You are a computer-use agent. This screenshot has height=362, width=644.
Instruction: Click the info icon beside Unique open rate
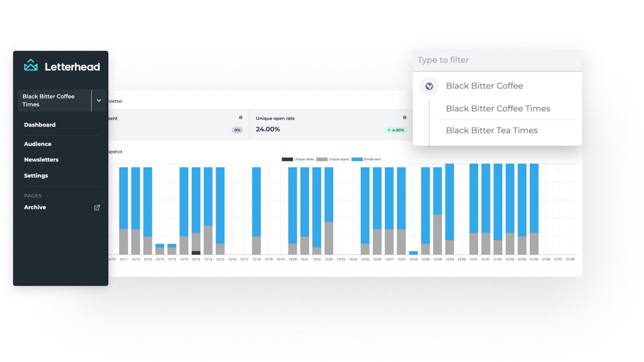pos(404,117)
